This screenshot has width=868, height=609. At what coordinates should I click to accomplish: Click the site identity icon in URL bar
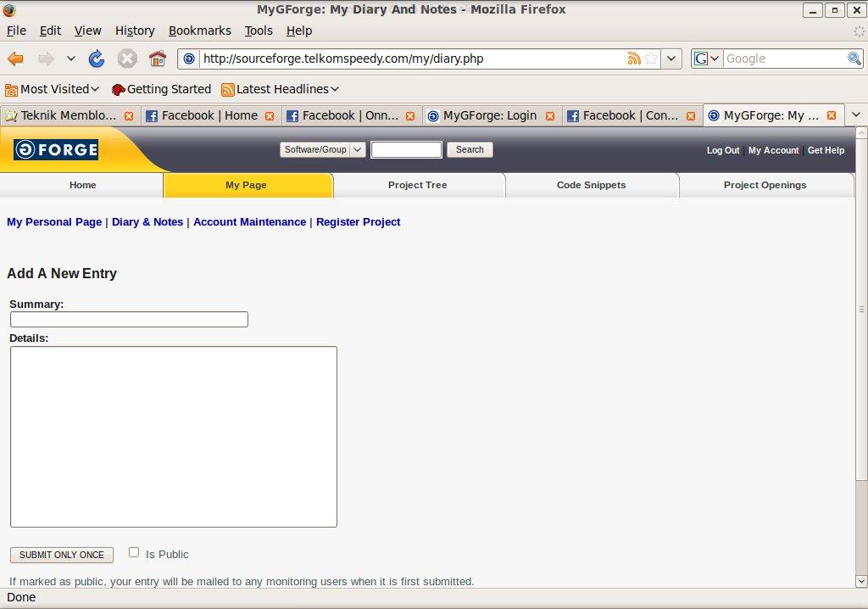189,59
